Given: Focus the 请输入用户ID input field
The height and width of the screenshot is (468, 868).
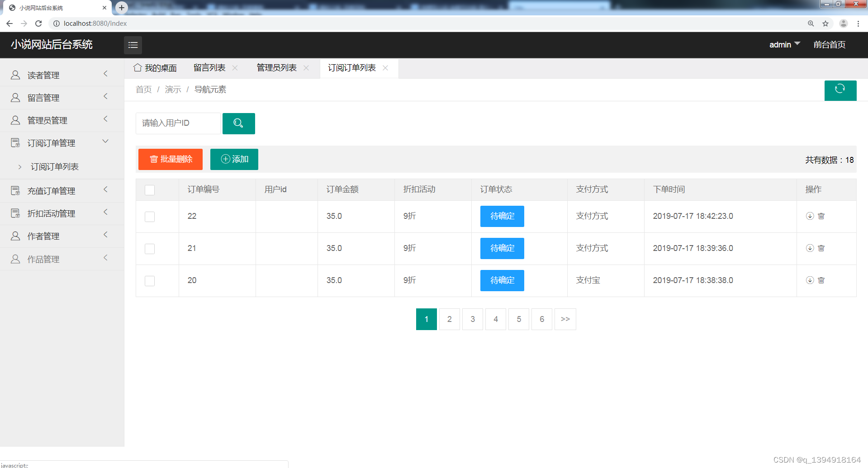Looking at the screenshot, I should point(178,123).
